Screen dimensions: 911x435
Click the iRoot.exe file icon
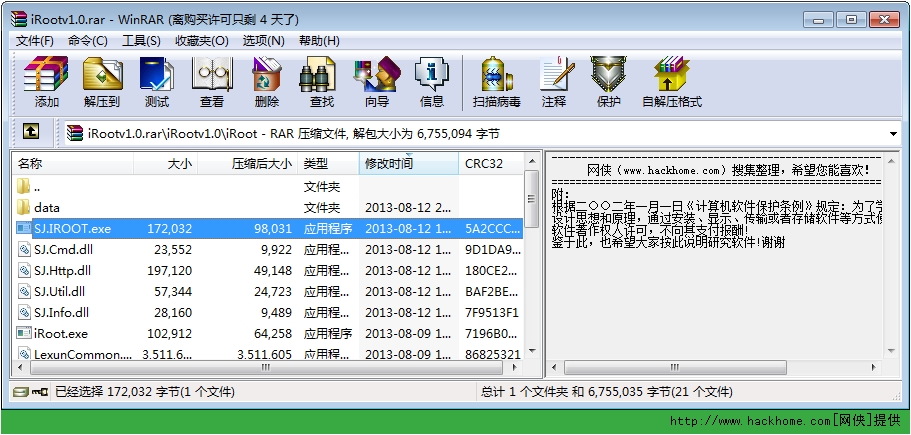coord(23,333)
